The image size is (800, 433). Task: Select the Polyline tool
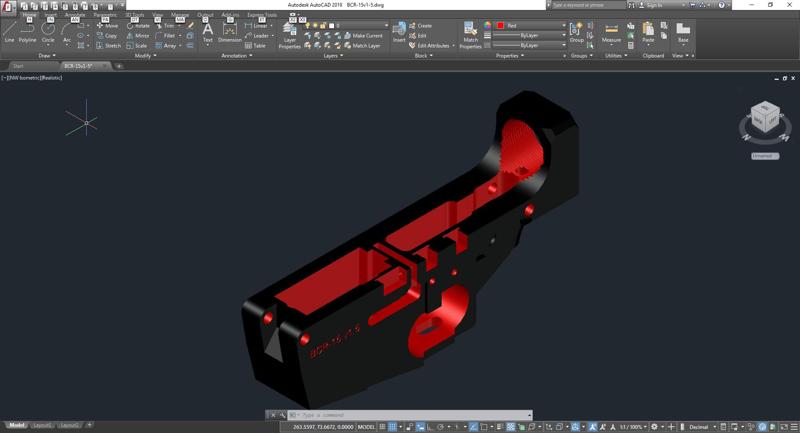[28, 33]
